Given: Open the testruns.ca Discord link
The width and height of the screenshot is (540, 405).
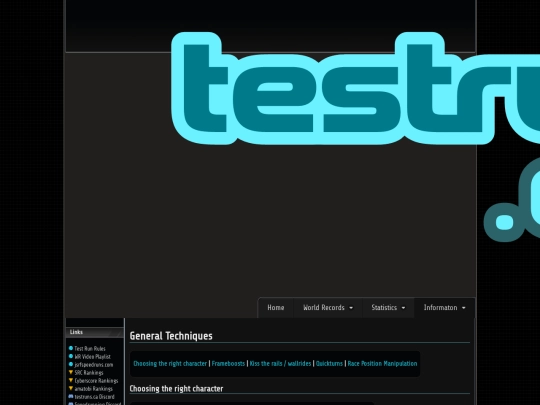Looking at the screenshot, I should (94, 397).
